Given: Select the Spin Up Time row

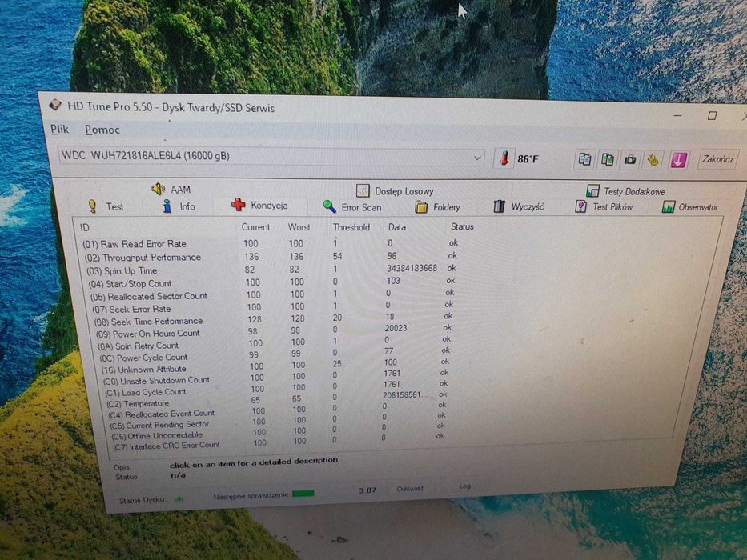Looking at the screenshot, I should click(271, 270).
